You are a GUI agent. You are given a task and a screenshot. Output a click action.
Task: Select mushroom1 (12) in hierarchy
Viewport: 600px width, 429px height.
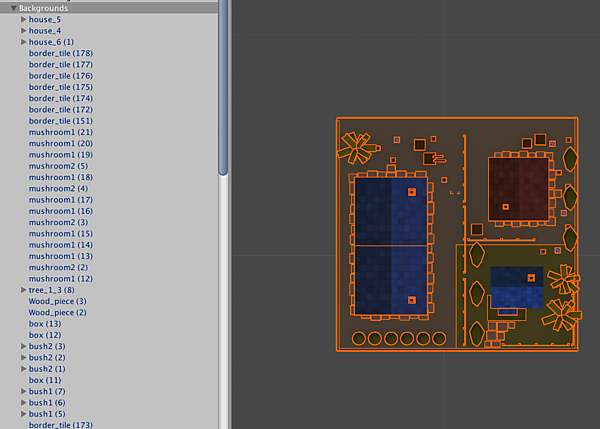60,278
